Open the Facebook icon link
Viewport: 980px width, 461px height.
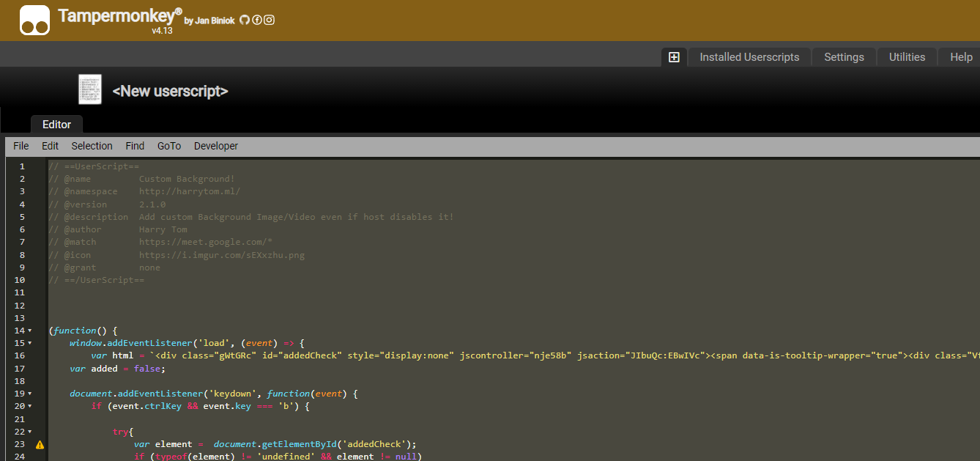tap(257, 21)
